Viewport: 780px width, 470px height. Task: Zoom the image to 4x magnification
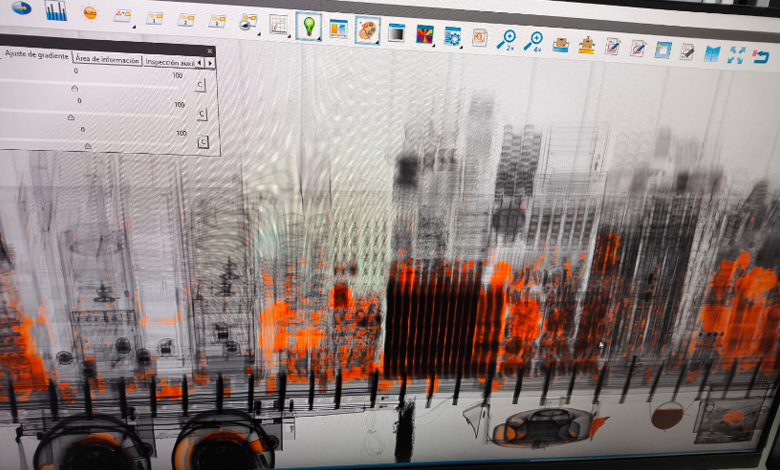pyautogui.click(x=533, y=42)
